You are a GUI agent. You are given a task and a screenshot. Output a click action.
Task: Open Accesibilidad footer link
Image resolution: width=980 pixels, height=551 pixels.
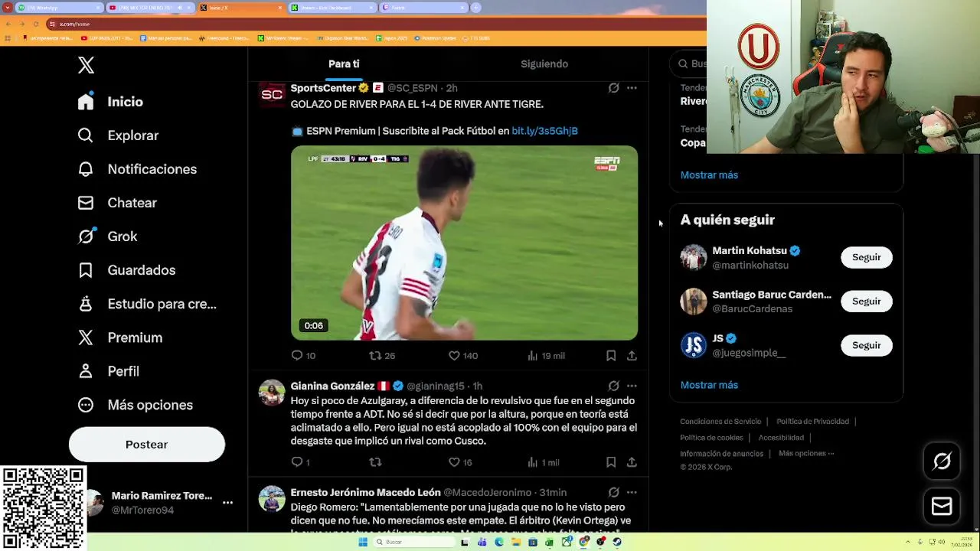781,438
